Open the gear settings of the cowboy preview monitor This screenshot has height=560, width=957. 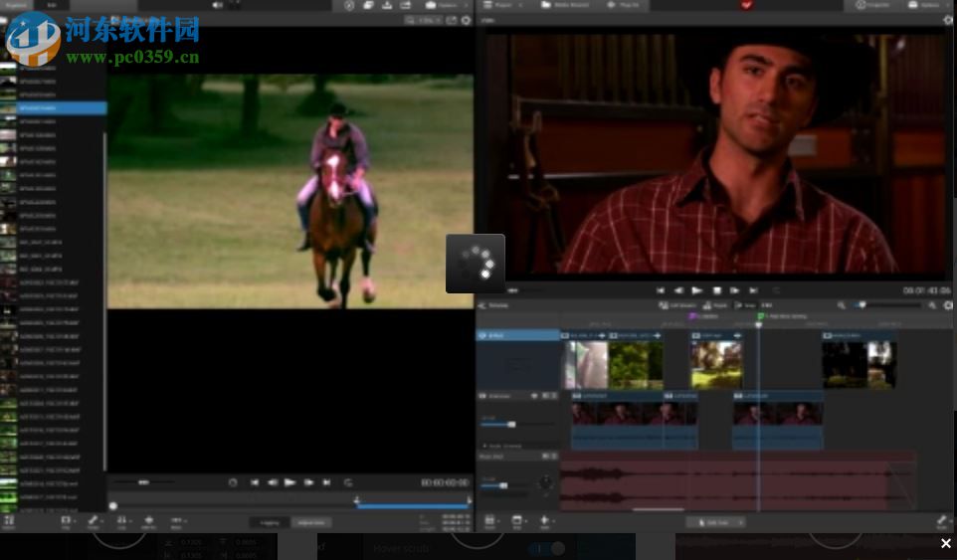tap(948, 20)
